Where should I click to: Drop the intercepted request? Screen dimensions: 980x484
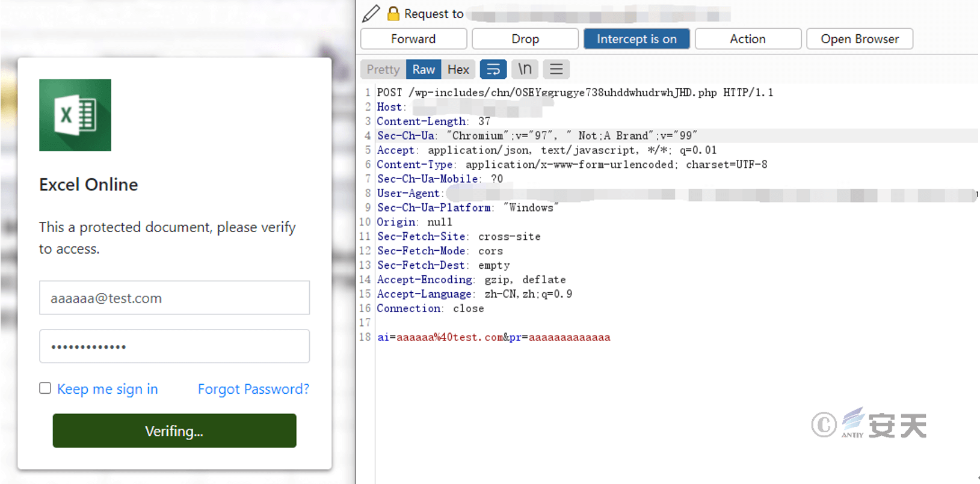point(525,39)
